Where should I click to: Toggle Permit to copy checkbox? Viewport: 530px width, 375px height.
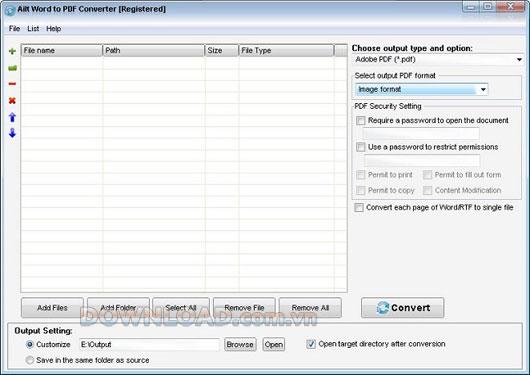click(361, 190)
